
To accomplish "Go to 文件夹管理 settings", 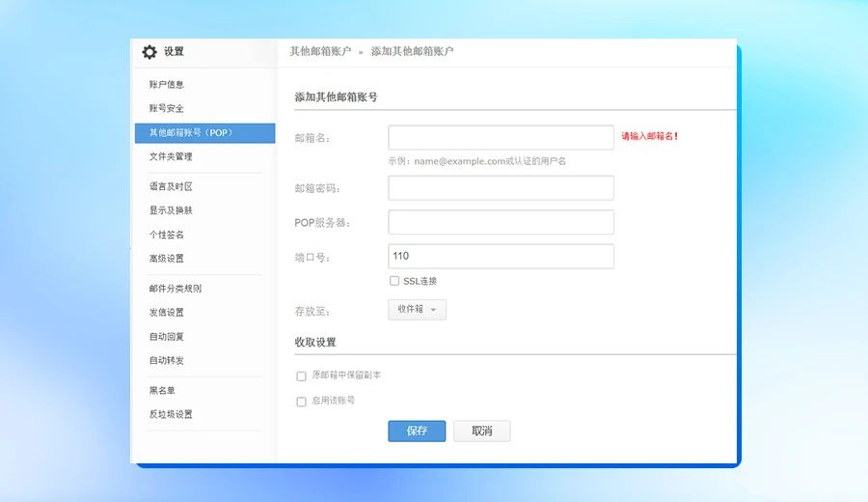I will (x=171, y=156).
